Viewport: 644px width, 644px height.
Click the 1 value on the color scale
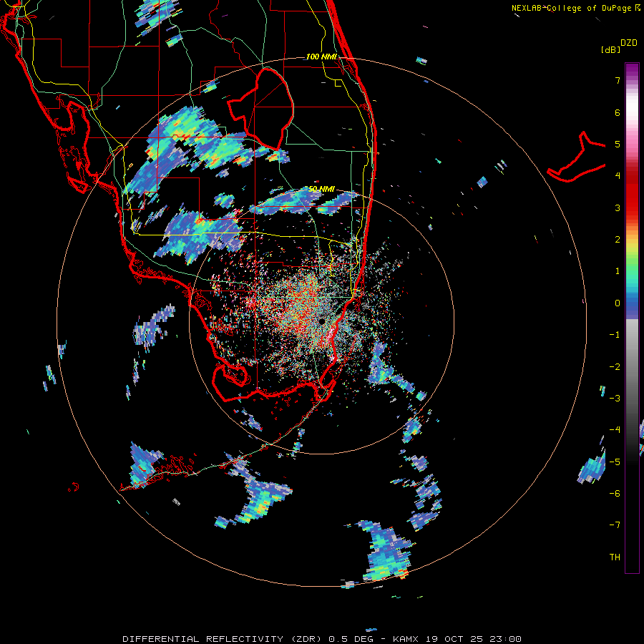(618, 271)
